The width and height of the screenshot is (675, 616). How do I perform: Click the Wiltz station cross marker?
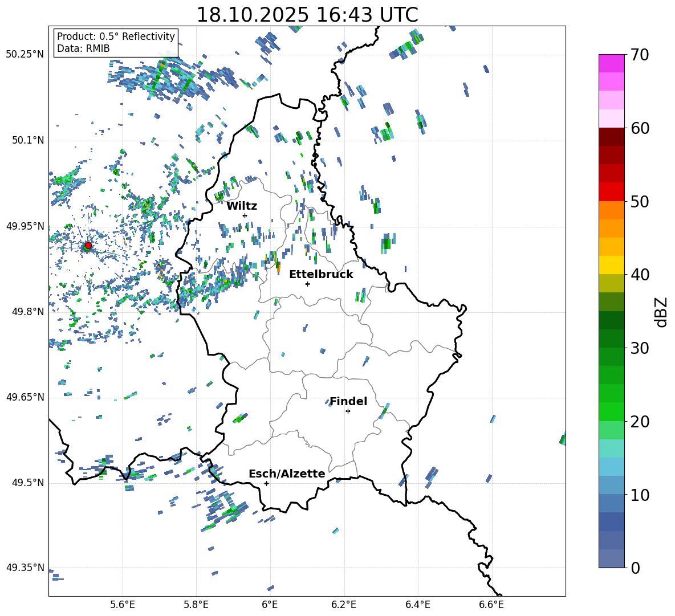[x=245, y=215]
